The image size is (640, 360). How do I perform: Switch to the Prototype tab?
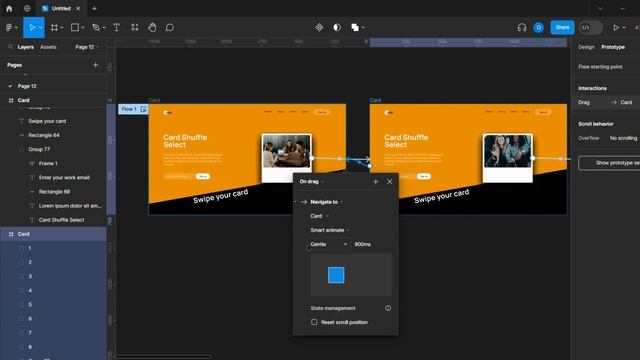pos(613,47)
